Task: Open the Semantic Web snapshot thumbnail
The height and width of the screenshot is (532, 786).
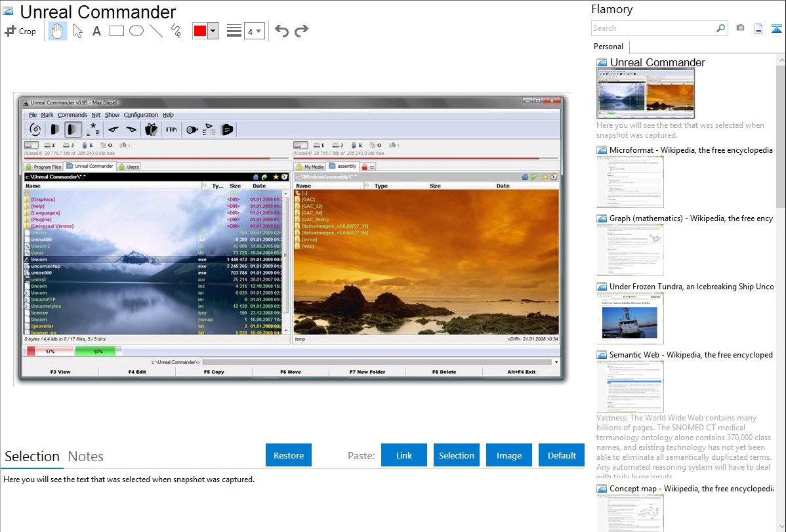Action: tap(630, 386)
